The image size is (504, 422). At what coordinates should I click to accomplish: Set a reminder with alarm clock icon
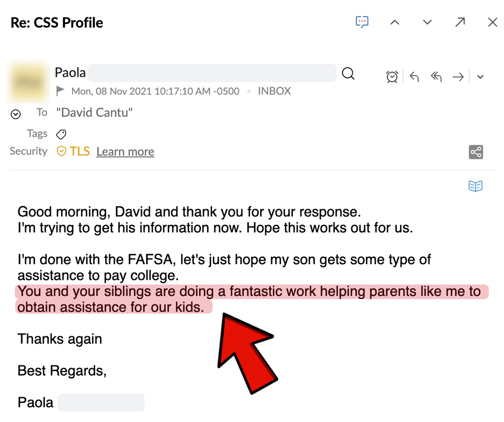point(392,77)
